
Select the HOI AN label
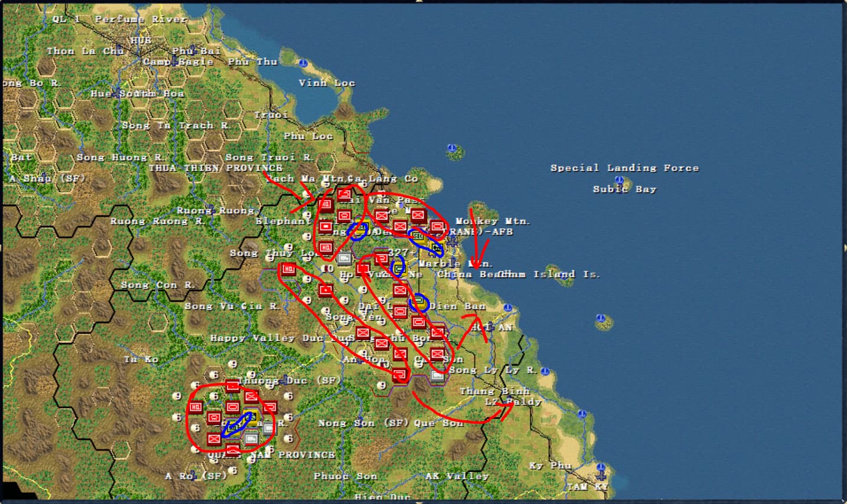tap(492, 328)
